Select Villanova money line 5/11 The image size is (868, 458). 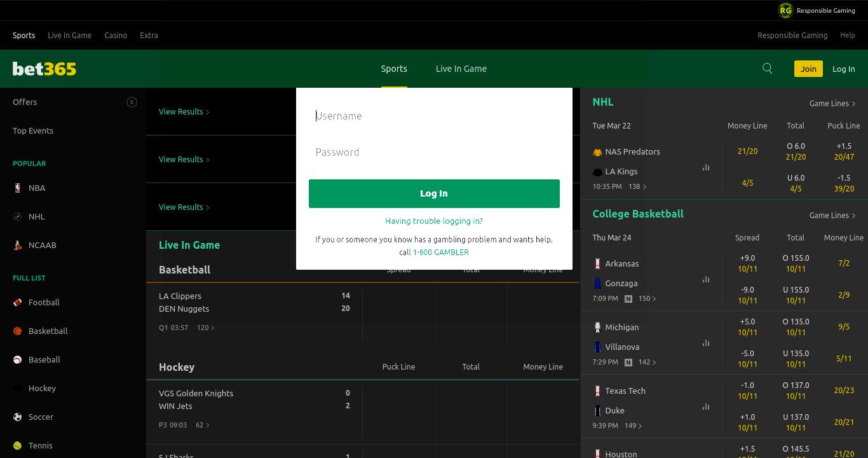(844, 358)
